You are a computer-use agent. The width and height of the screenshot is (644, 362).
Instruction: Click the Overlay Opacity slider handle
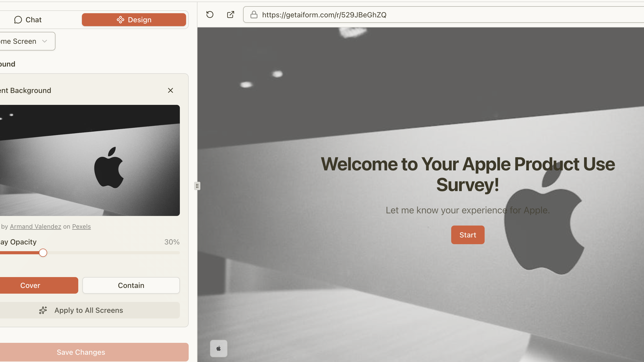[43, 253]
